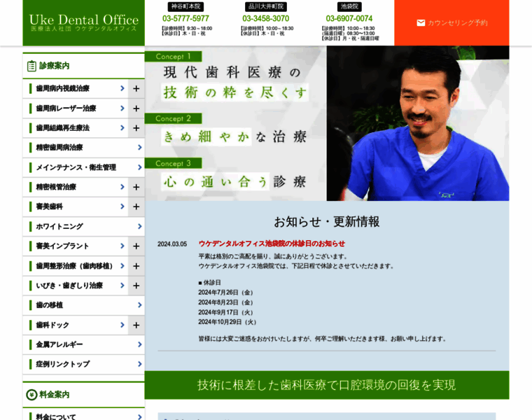Click the 神谷町本院 phone number 03-5777-5977
532x420 pixels.
click(x=185, y=18)
